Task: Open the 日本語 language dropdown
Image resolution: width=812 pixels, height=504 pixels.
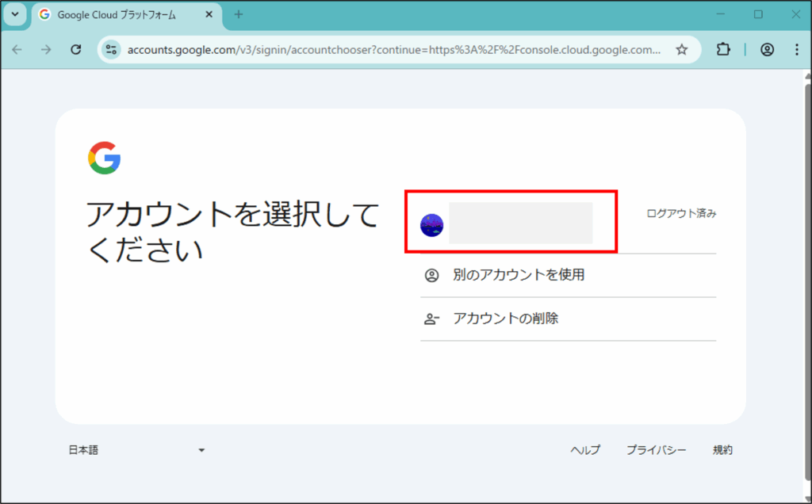Action: [x=136, y=450]
